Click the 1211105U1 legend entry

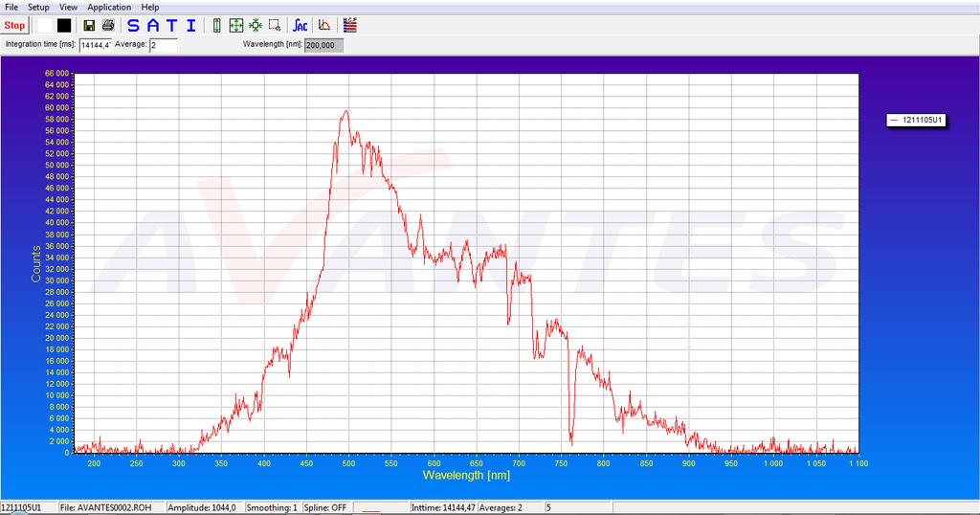click(x=916, y=120)
